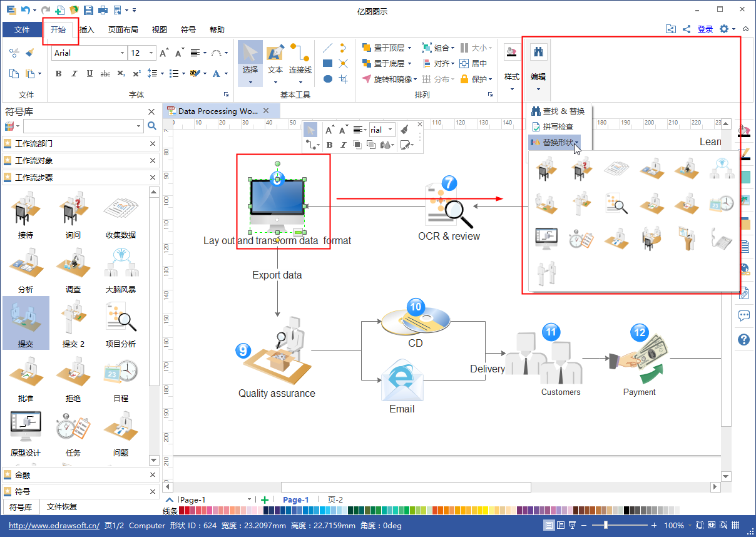Click the search magnifier in symbol library
The image size is (756, 537).
tap(151, 126)
